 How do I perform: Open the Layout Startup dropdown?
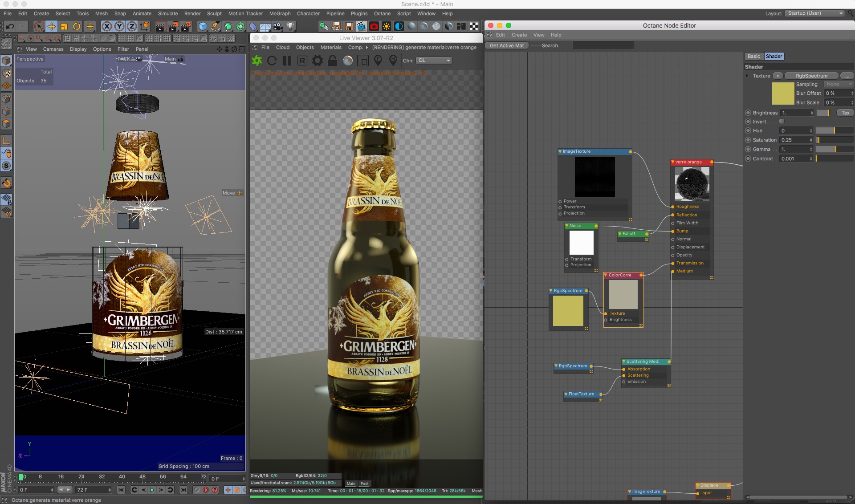(815, 13)
